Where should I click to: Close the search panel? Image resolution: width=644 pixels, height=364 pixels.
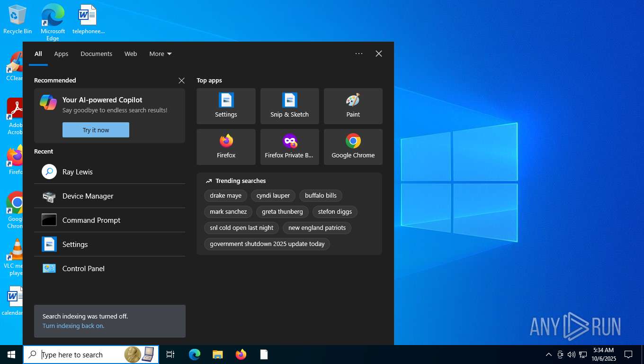379,54
